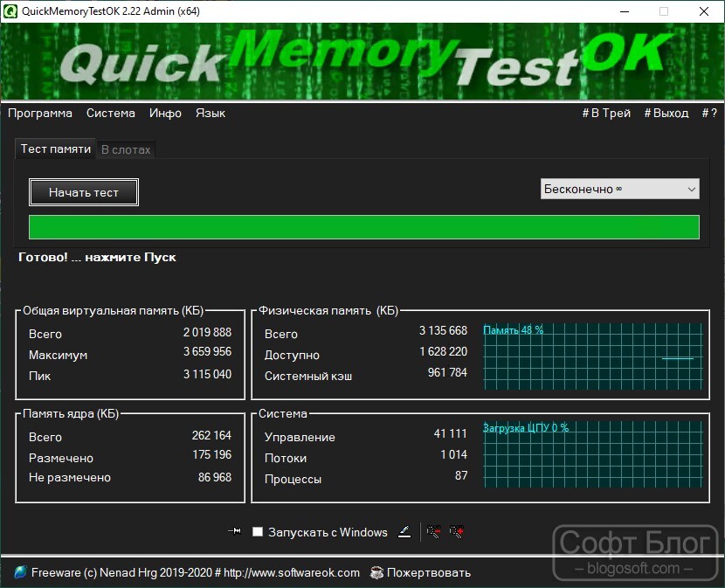Click the pen edit icon beside Запускать с Windows
This screenshot has height=588, width=725.
[x=404, y=532]
